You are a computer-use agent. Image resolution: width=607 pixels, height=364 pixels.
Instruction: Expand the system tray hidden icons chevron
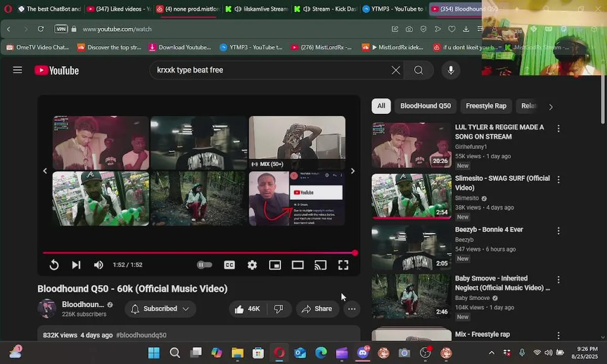coord(491,353)
